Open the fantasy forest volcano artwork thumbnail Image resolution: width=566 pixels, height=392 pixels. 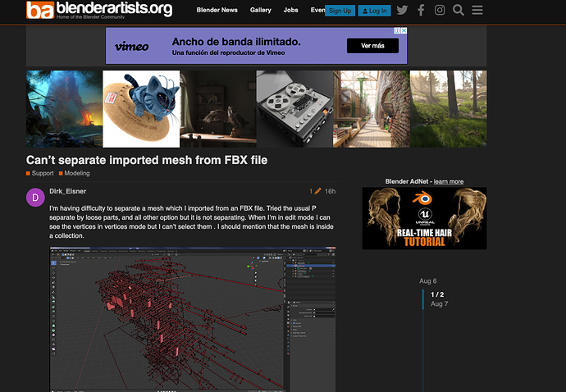click(64, 108)
